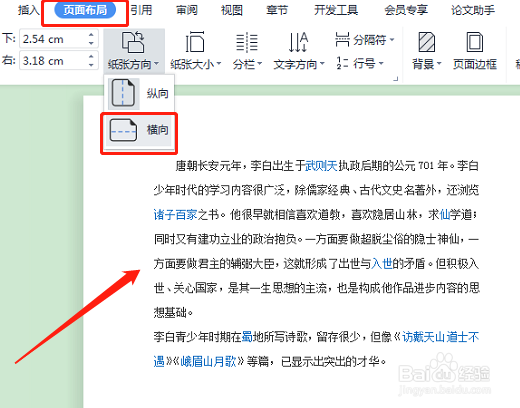
Task: Click the 背景 background icon
Action: tap(427, 42)
